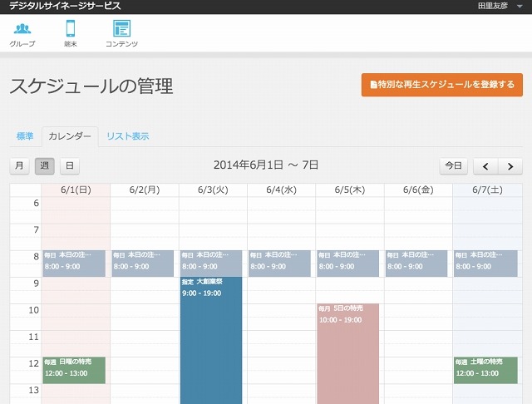
Task: Switch to the リスト表示 tab
Action: pos(127,136)
